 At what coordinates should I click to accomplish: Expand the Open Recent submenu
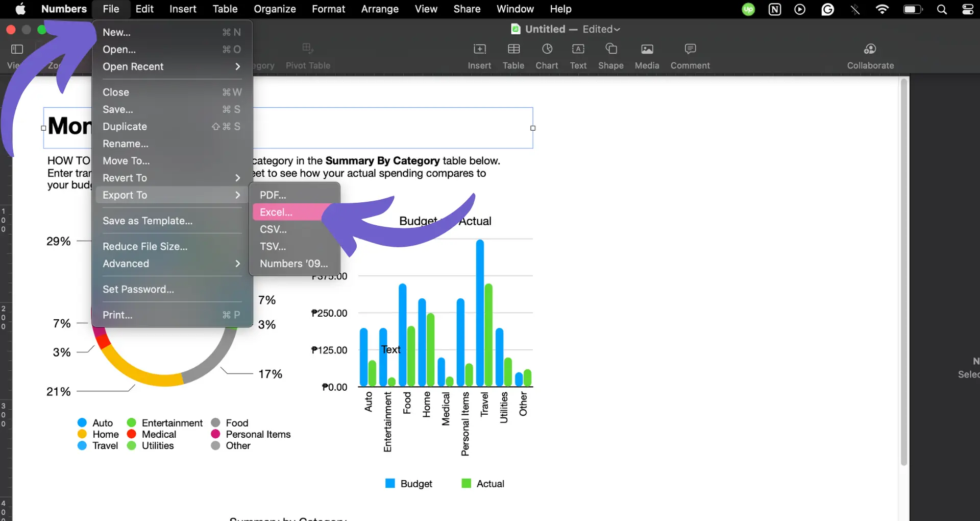tap(171, 66)
